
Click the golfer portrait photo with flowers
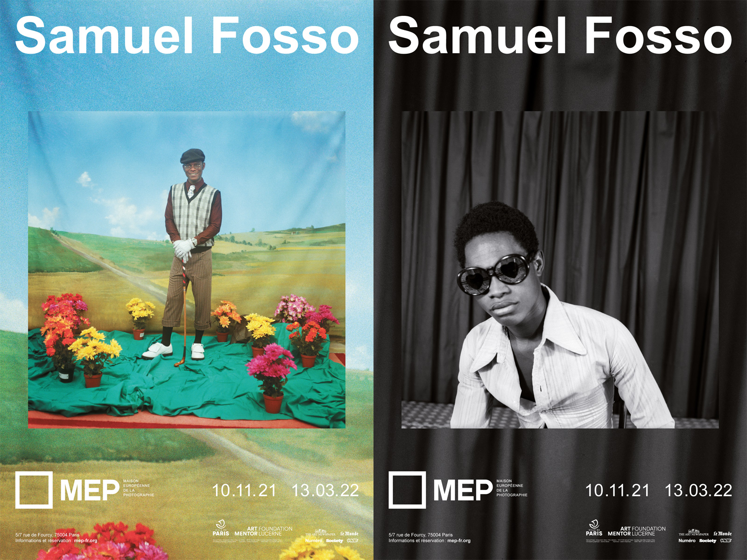coord(187,269)
